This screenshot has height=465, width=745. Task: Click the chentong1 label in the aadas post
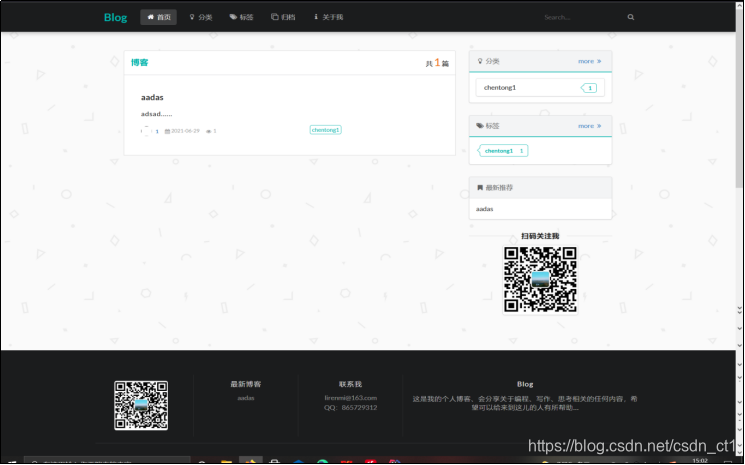click(x=325, y=130)
